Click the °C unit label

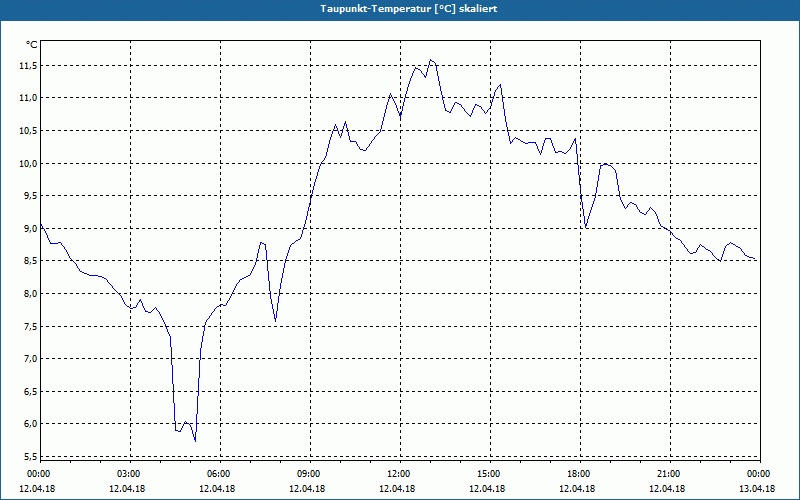[x=32, y=45]
